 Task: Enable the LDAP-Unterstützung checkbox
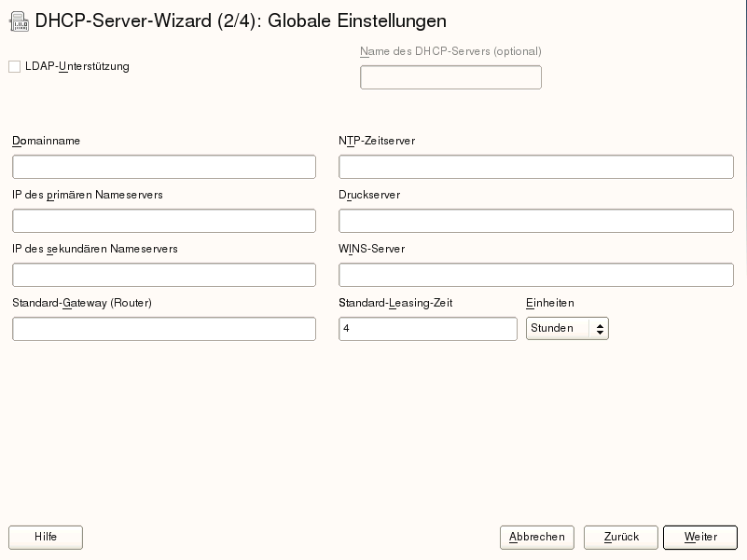click(x=15, y=67)
